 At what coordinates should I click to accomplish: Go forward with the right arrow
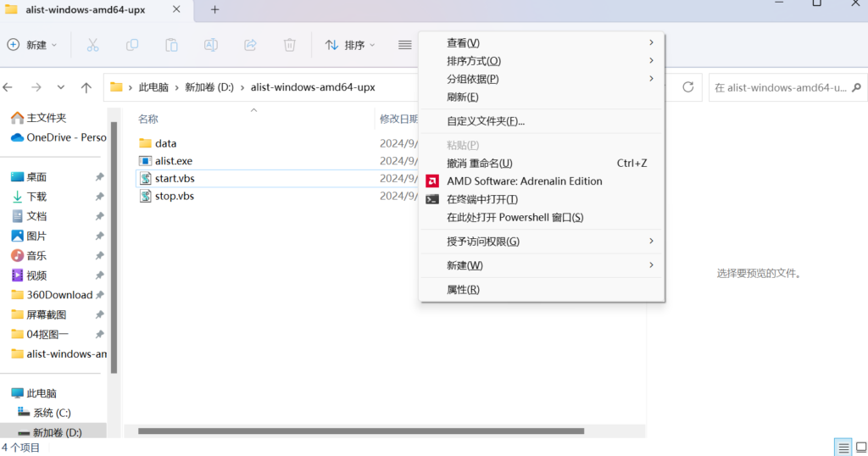pyautogui.click(x=36, y=87)
